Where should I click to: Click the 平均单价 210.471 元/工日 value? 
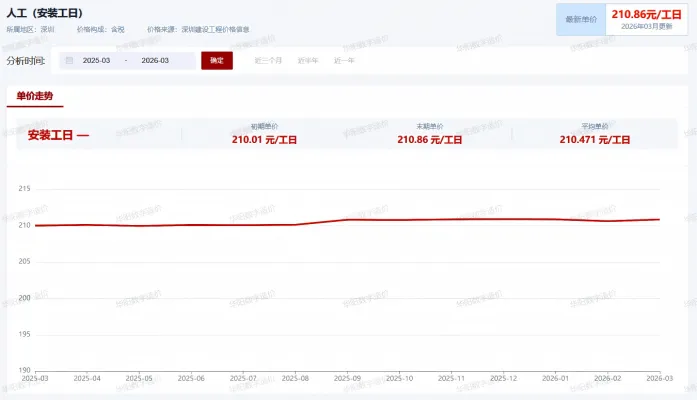pos(595,140)
